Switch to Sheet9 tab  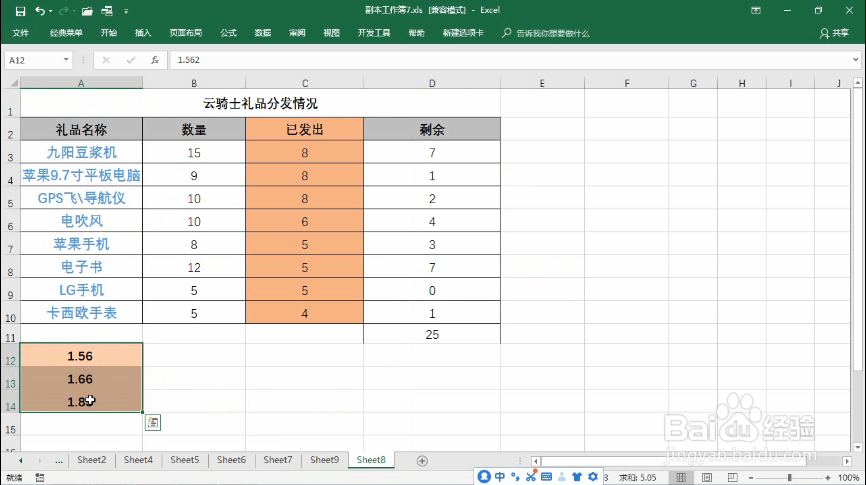click(x=324, y=460)
